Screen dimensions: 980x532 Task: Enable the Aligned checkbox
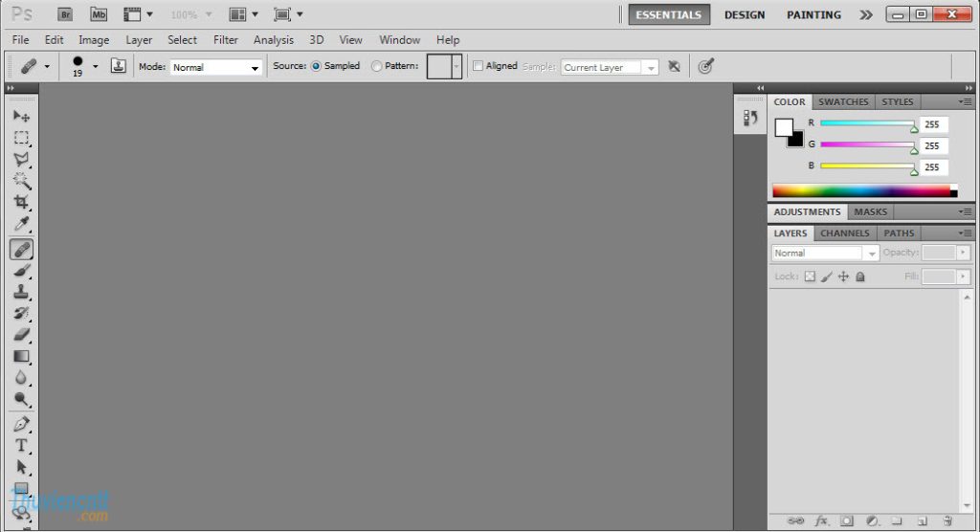[479, 66]
